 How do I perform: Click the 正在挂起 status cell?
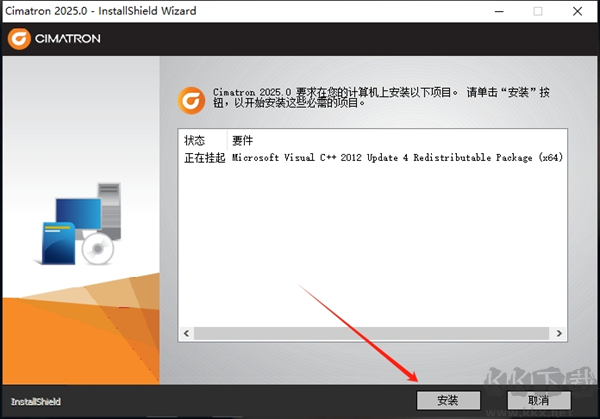pos(205,158)
